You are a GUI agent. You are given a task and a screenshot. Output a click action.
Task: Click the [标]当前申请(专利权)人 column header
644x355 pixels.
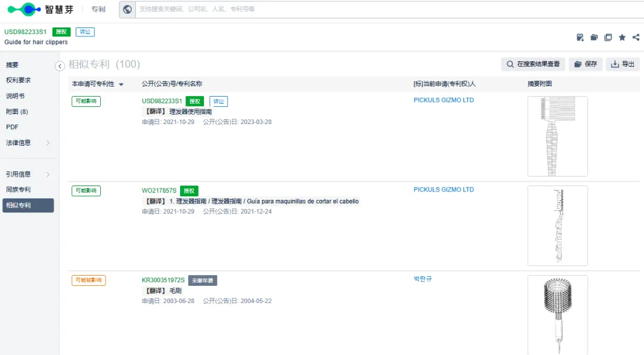[444, 84]
